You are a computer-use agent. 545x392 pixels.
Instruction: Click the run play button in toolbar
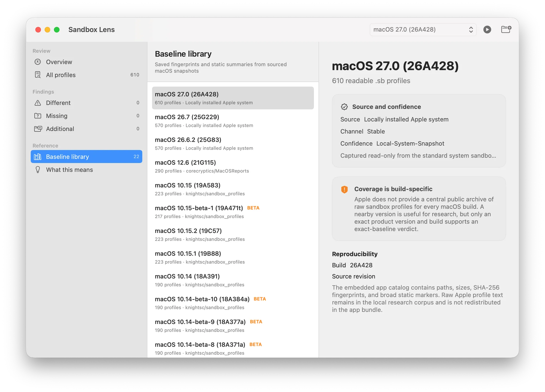(487, 29)
